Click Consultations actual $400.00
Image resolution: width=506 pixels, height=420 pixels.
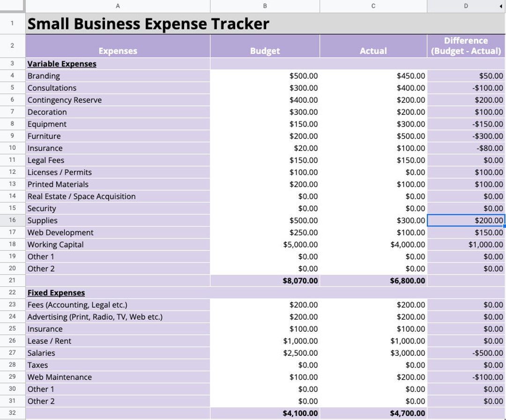[373, 88]
